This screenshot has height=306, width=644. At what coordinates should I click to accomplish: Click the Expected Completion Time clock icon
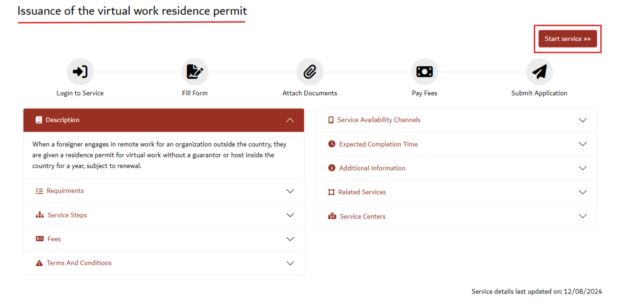[332, 144]
